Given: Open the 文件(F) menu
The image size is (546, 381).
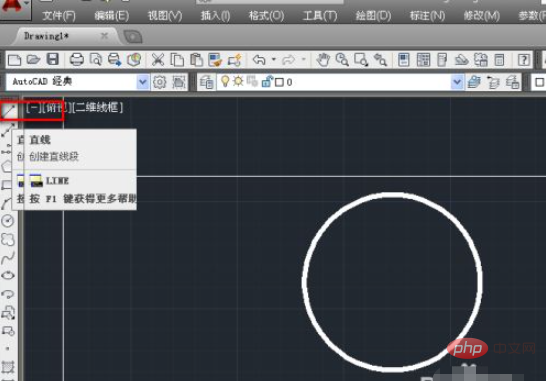Looking at the screenshot, I should [x=58, y=16].
